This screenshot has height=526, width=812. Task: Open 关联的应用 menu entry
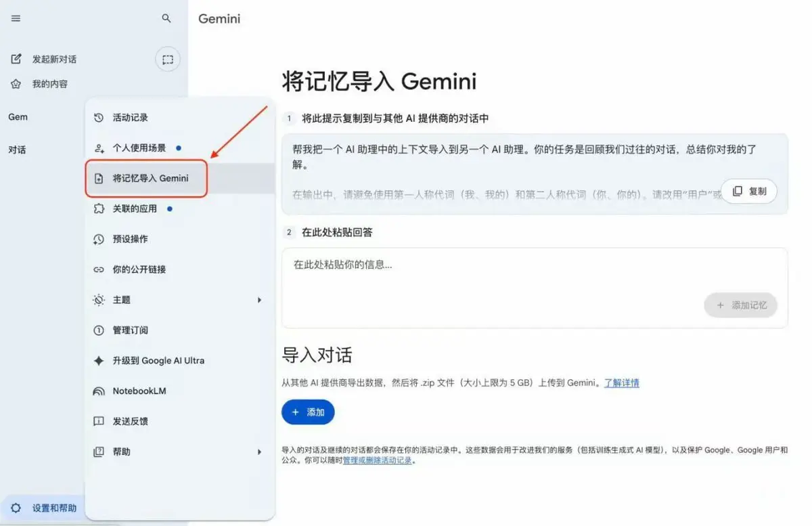[x=179, y=209]
